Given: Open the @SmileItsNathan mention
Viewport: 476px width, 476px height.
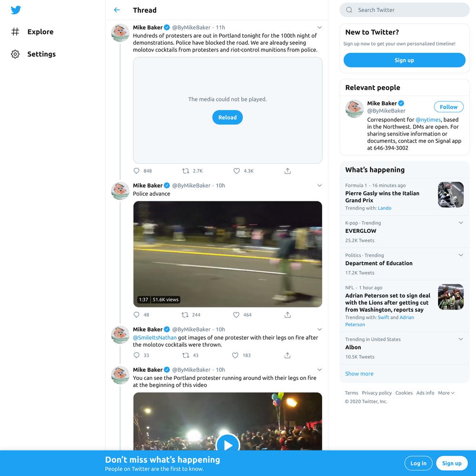Looking at the screenshot, I should tap(155, 337).
